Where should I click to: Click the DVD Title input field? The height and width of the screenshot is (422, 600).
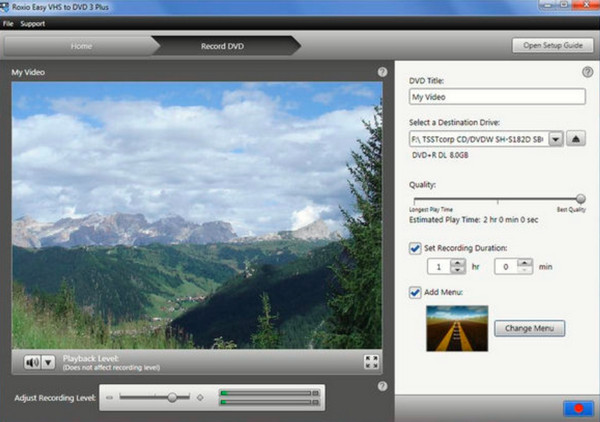coord(497,97)
